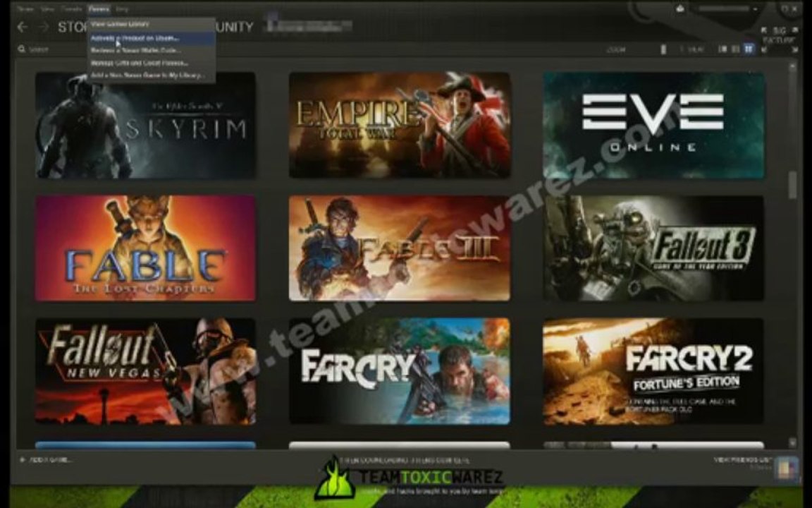Open the Help menu
Image resolution: width=812 pixels, height=508 pixels.
point(122,8)
